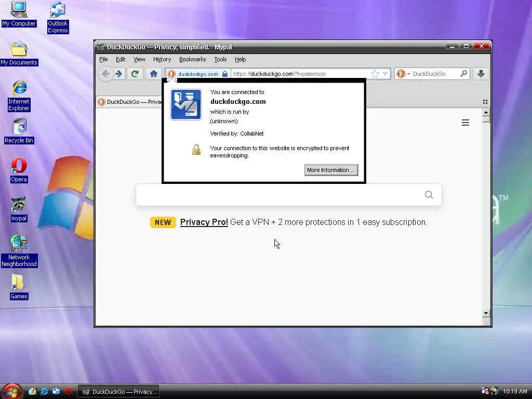The width and height of the screenshot is (532, 399).
Task: Bookmark this page with the star icon
Action: pos(375,74)
